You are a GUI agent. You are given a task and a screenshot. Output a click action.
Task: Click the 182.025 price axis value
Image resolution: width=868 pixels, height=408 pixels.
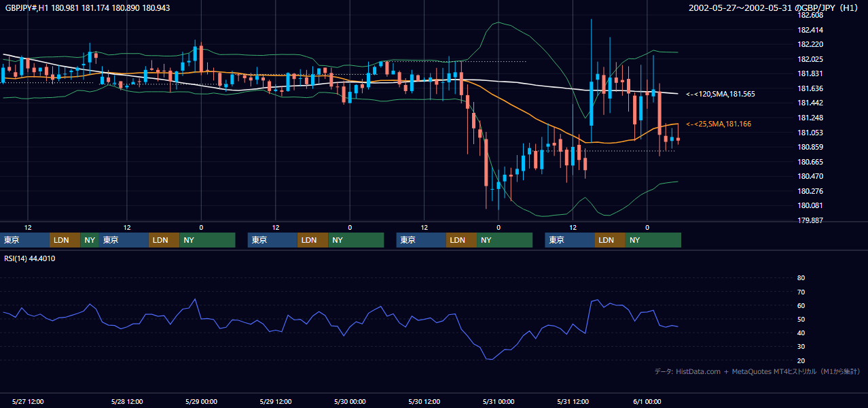click(x=810, y=59)
